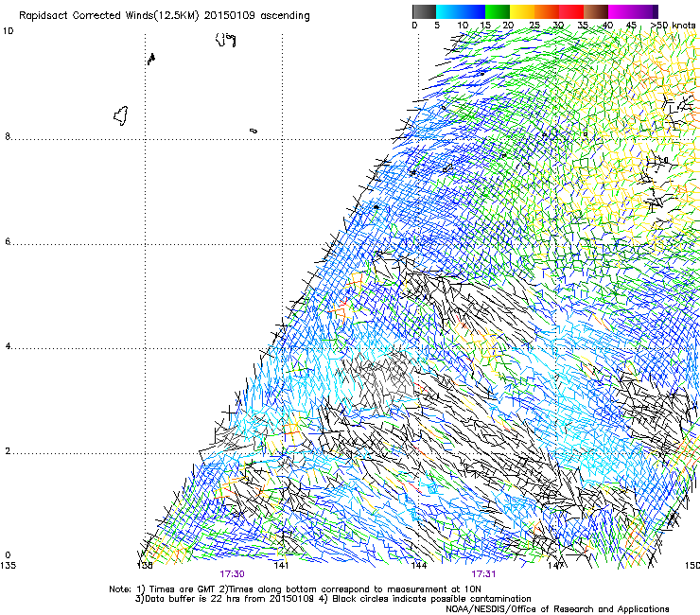Click the longitude label '141'
The image size is (700, 615).
(281, 565)
